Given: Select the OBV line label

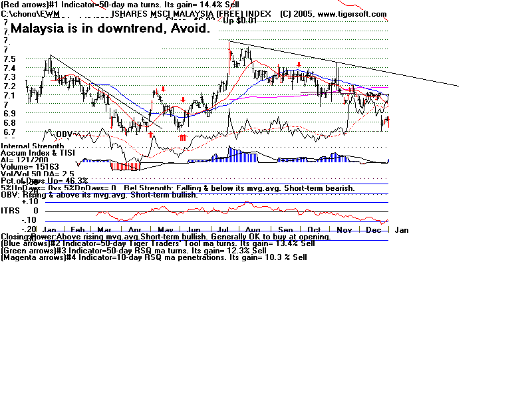Looking at the screenshot, I should pos(63,134).
